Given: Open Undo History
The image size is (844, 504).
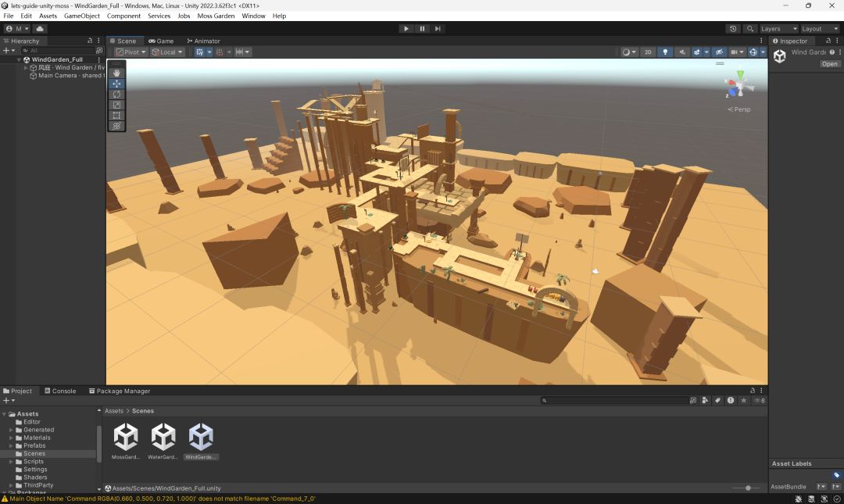Looking at the screenshot, I should (x=732, y=29).
